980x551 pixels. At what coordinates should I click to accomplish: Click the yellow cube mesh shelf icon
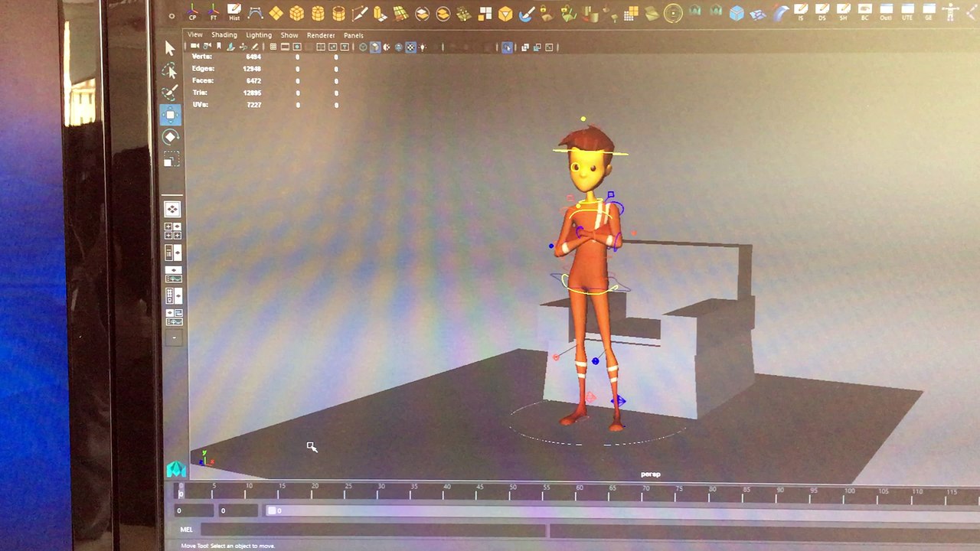296,13
